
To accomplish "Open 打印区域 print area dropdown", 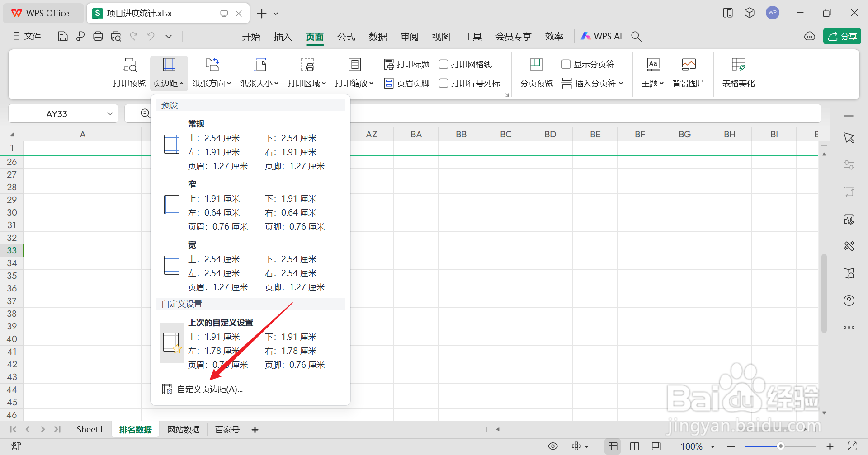I will [307, 73].
